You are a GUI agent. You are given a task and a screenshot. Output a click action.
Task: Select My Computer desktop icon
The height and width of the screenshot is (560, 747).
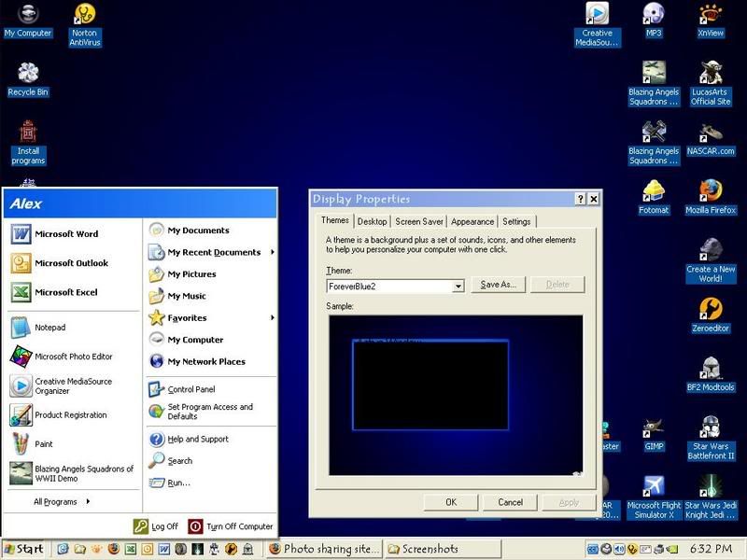pyautogui.click(x=28, y=21)
